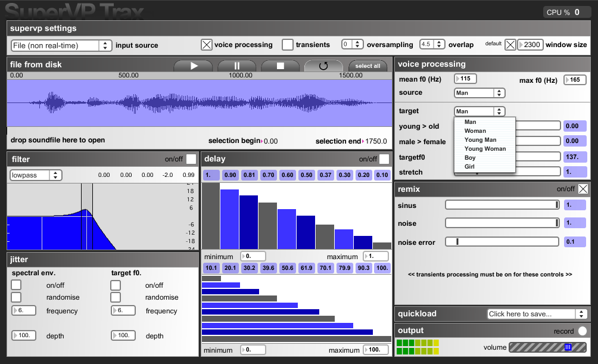Click the delay time minimum number box
This screenshot has height=364, width=598.
pyautogui.click(x=253, y=350)
